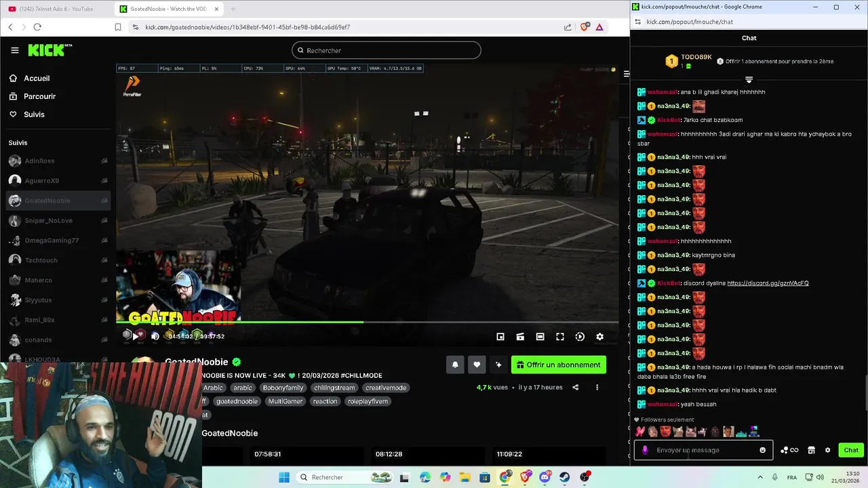
Task: Click browser share icon in address bar
Action: [x=568, y=27]
